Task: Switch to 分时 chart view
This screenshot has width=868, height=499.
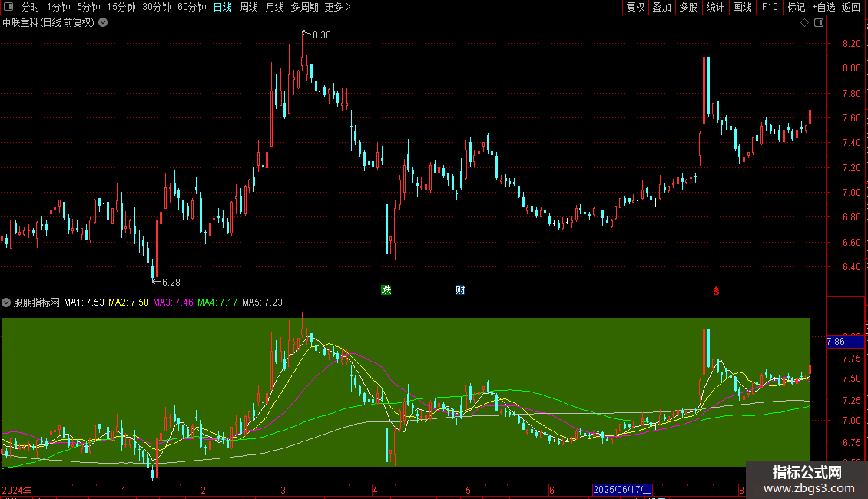Action: [x=31, y=7]
